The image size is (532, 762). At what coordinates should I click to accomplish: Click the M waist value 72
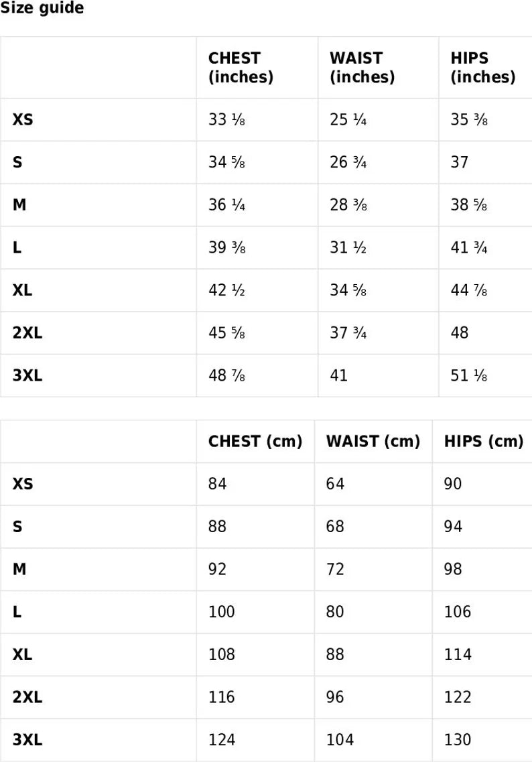click(335, 570)
